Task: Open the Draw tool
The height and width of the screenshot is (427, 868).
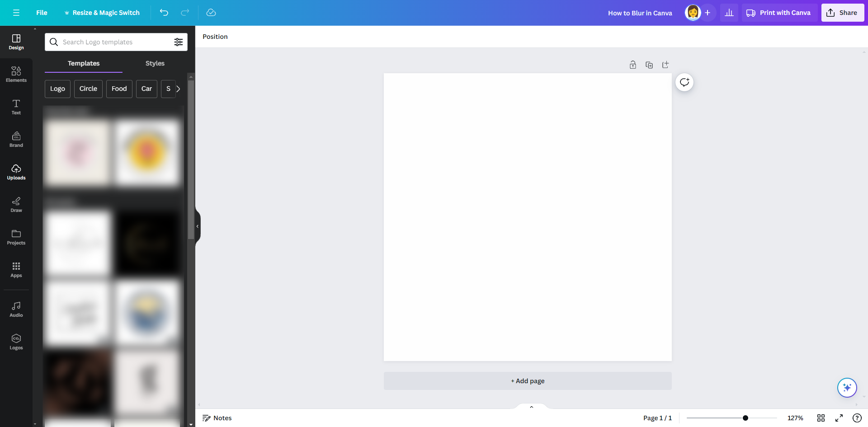Action: [16, 205]
